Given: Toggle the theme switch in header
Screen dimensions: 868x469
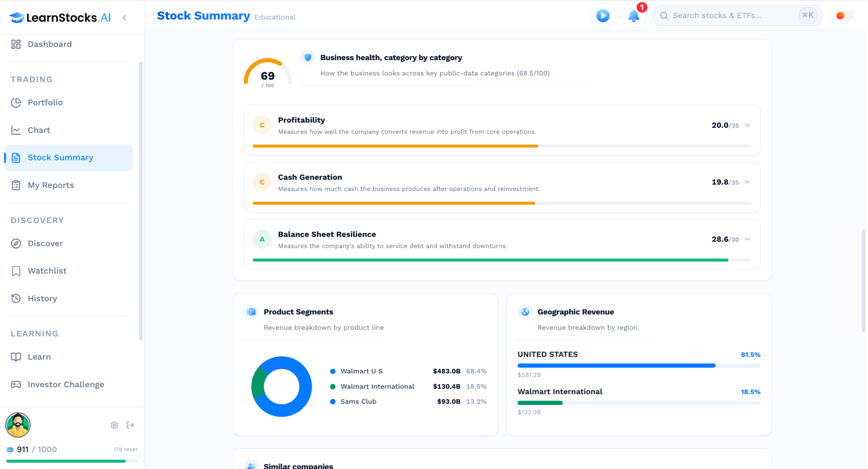Looking at the screenshot, I should pyautogui.click(x=844, y=15).
